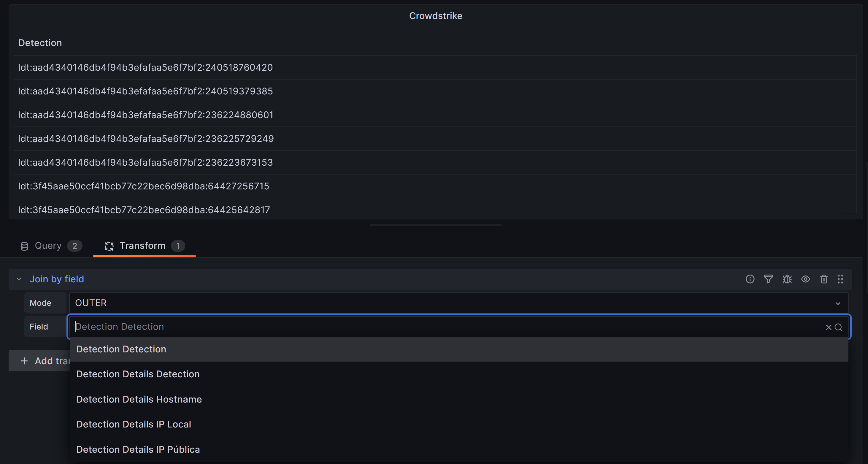The height and width of the screenshot is (464, 868).
Task: Clear the Field selection with the X icon
Action: click(x=828, y=327)
